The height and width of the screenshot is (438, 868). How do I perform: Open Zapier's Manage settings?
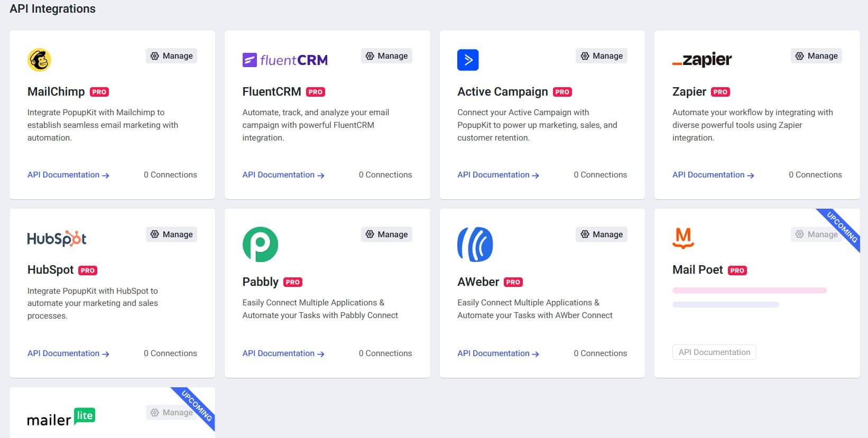816,56
